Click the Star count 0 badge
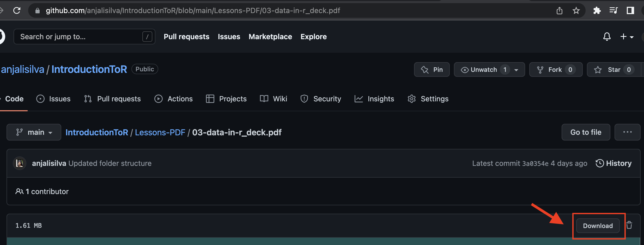 [x=629, y=70]
